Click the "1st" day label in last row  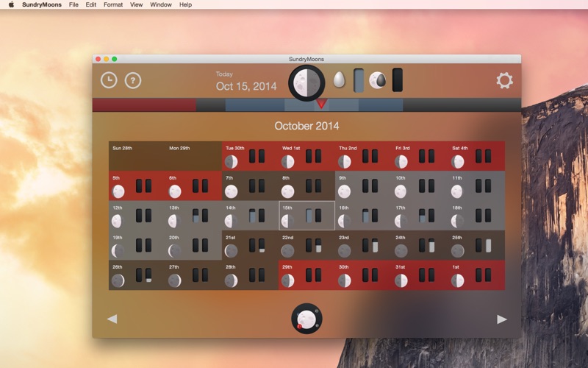(x=456, y=267)
